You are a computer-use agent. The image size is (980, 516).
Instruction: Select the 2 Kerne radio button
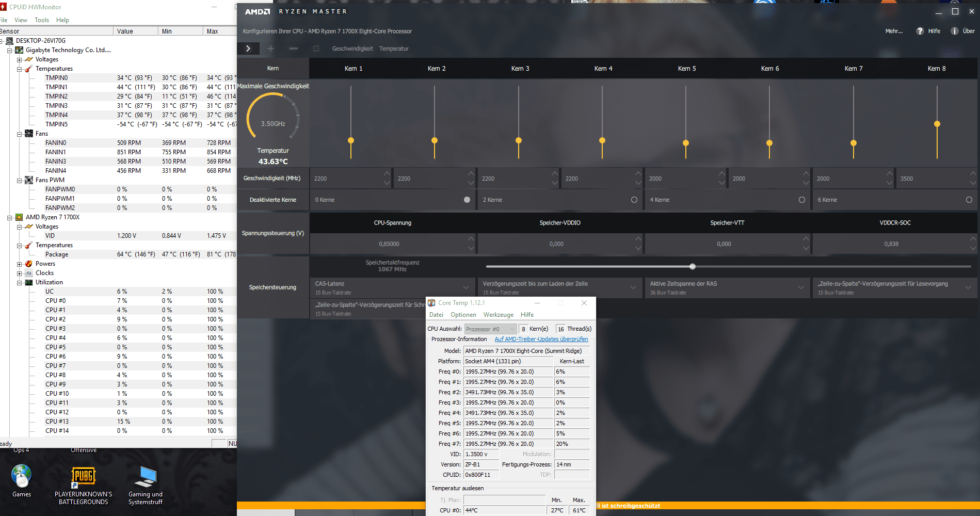pyautogui.click(x=634, y=200)
